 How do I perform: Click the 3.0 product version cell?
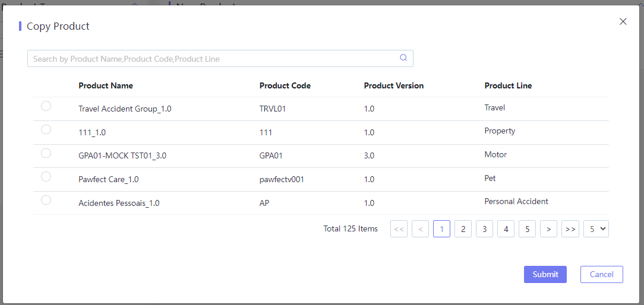coord(369,156)
